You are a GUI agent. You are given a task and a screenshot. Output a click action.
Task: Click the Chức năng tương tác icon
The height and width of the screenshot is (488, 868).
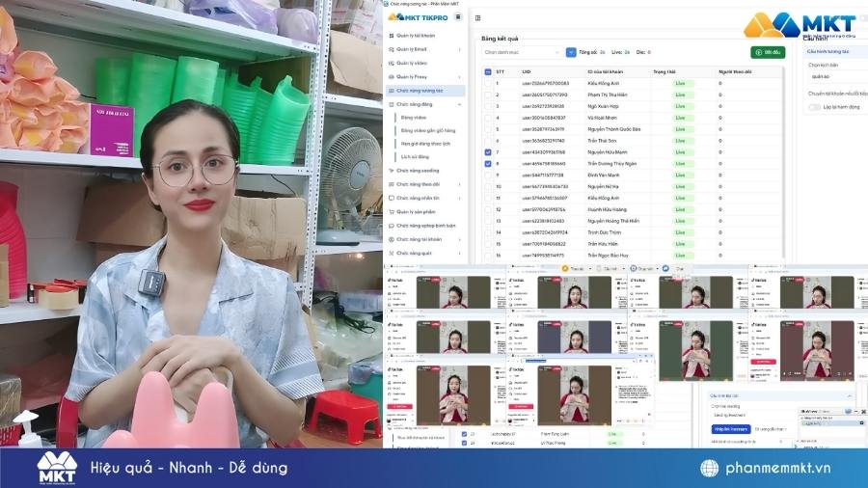pyautogui.click(x=392, y=91)
